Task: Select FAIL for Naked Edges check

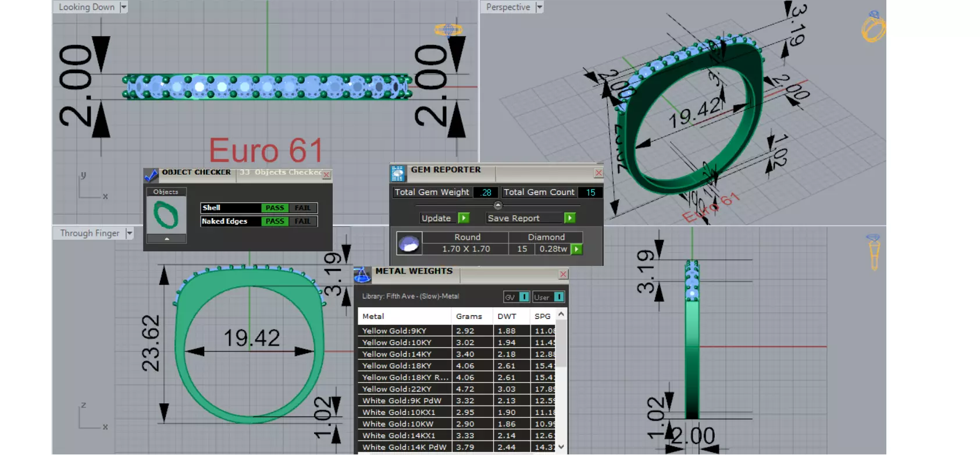Action: tap(302, 221)
